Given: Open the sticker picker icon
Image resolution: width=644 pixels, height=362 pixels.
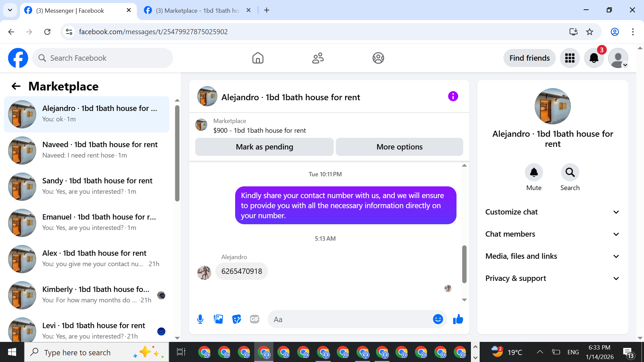Looking at the screenshot, I should [236, 319].
